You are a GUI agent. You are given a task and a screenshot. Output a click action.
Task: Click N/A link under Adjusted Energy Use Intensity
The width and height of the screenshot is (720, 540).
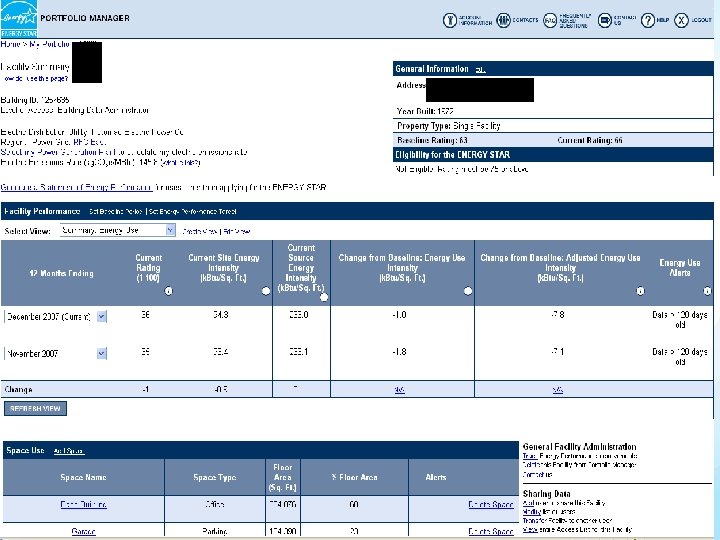coord(557,390)
